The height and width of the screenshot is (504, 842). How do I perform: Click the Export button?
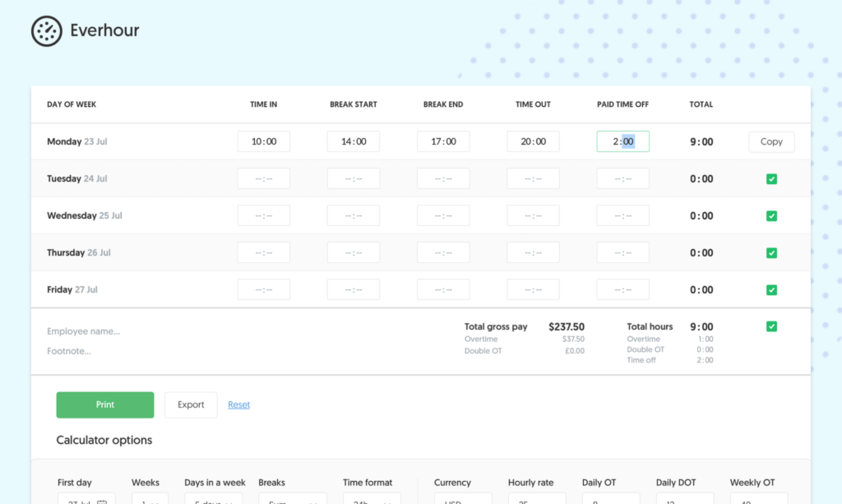coord(191,405)
